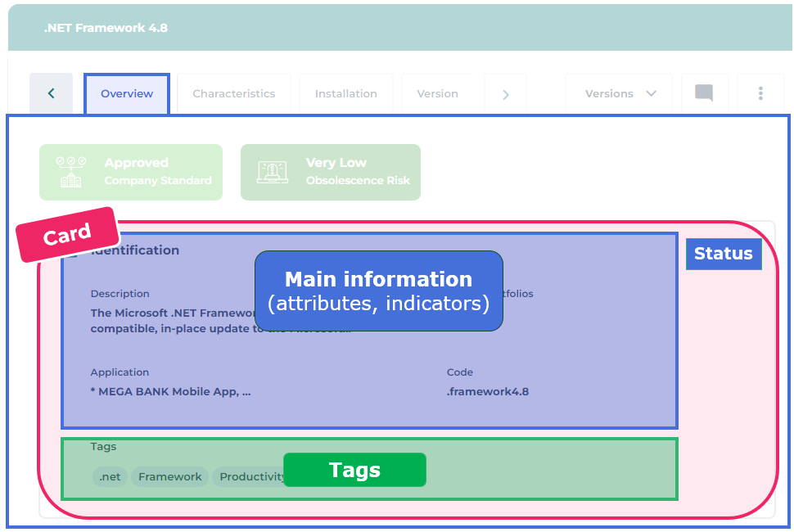794x532 pixels.
Task: Click the .NET Framework 4.8 title header
Action: pos(106,27)
